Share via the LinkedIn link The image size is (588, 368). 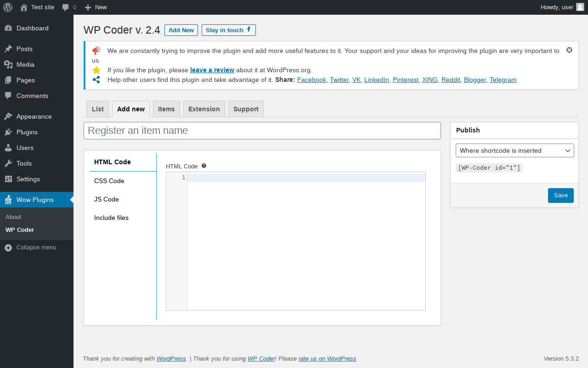point(377,80)
